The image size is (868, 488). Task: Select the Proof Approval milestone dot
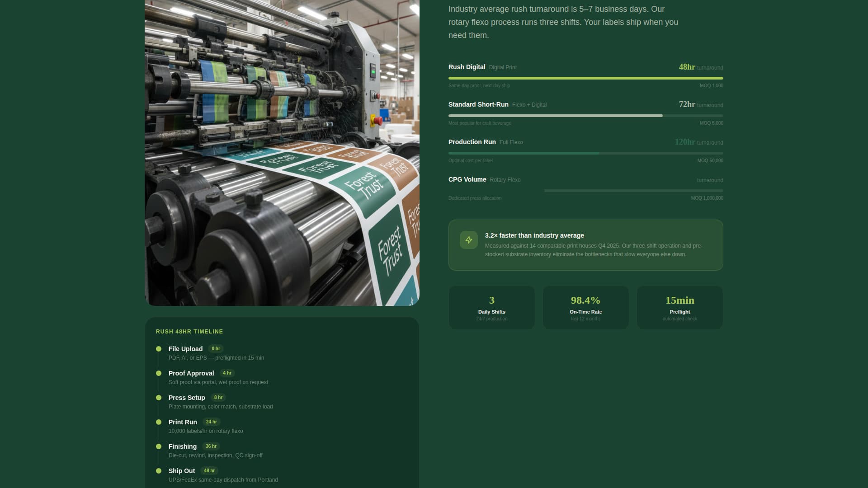[x=159, y=373]
